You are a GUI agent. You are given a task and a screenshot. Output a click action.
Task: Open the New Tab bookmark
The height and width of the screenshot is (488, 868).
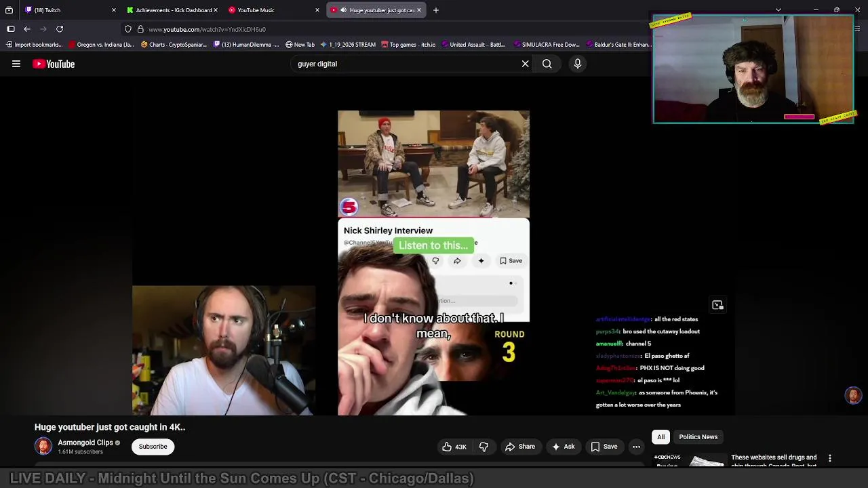coord(300,45)
